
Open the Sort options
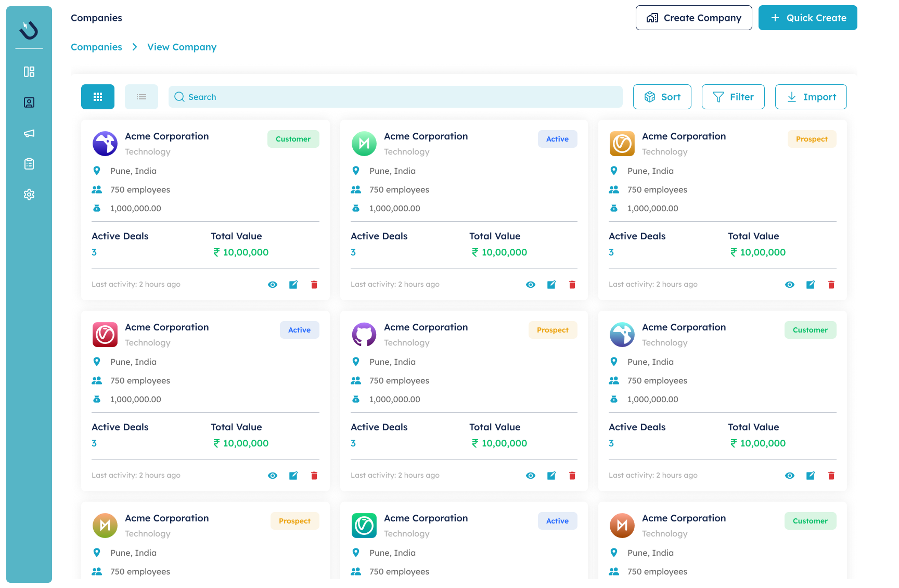tap(662, 97)
